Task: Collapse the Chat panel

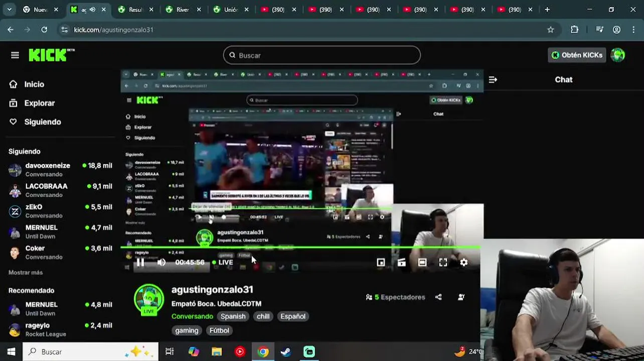Action: pyautogui.click(x=493, y=80)
